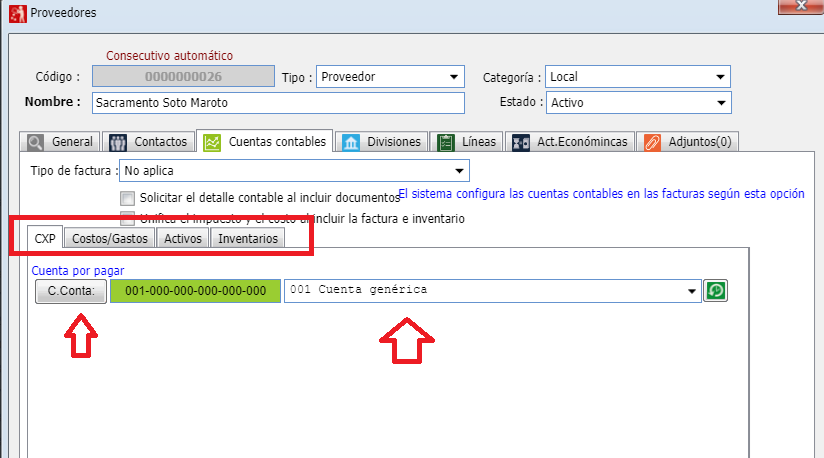Open the Categoría dropdown showing Local

[x=637, y=77]
